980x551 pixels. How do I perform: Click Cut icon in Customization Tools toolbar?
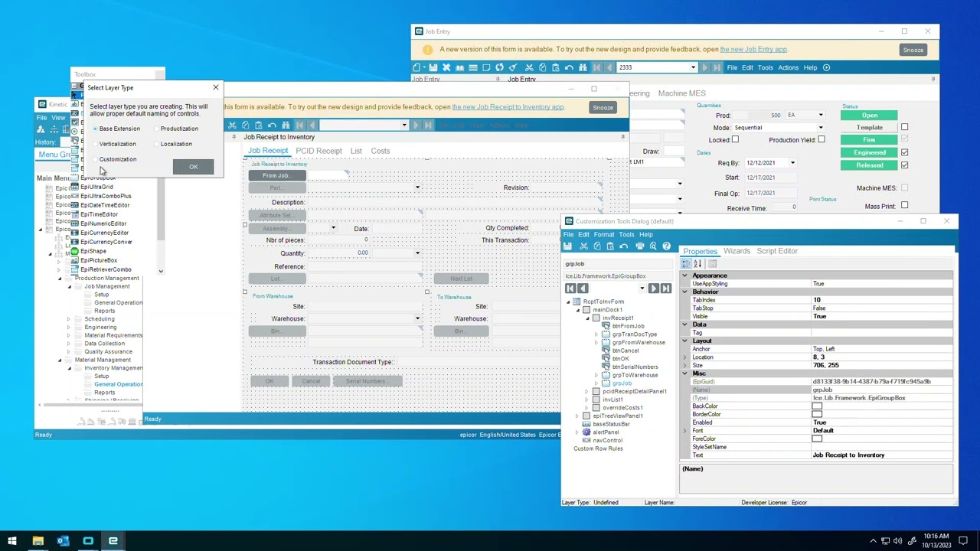(x=583, y=246)
